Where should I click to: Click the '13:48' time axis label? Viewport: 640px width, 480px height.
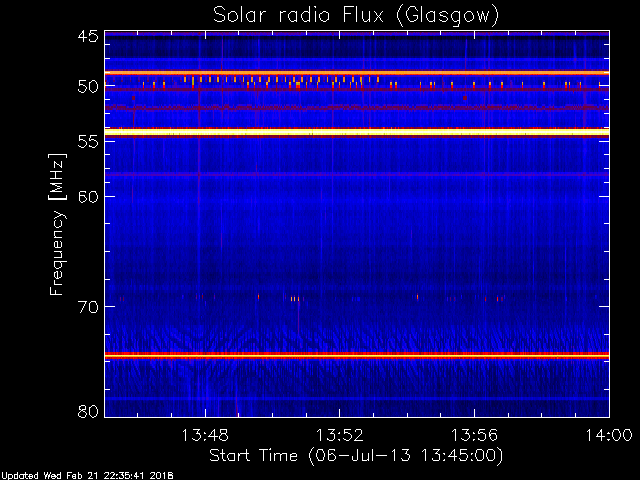point(205,435)
